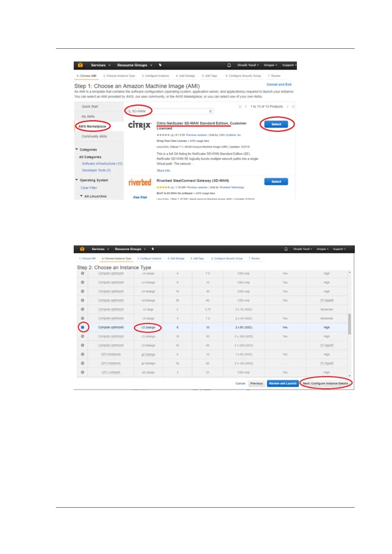Click Review and Launch button
392x554 pixels.
point(283,384)
